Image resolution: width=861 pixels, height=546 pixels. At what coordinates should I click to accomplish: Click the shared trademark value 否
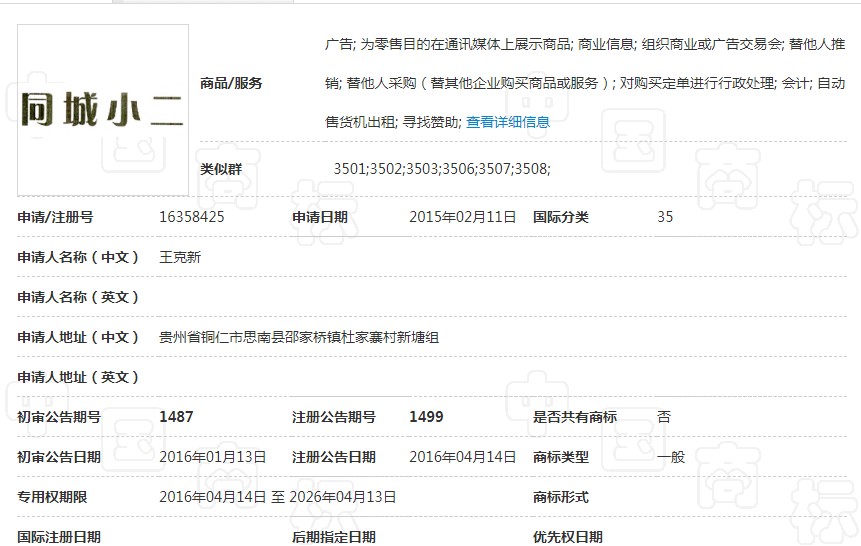point(664,417)
